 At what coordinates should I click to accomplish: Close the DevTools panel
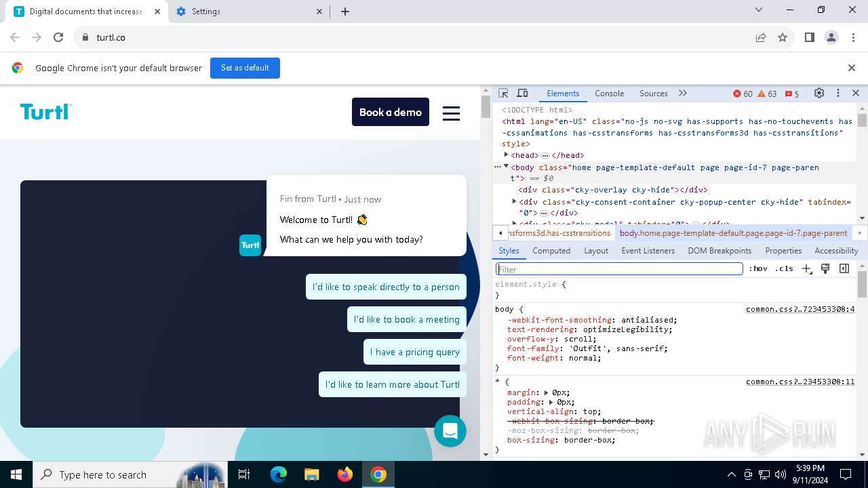click(856, 94)
